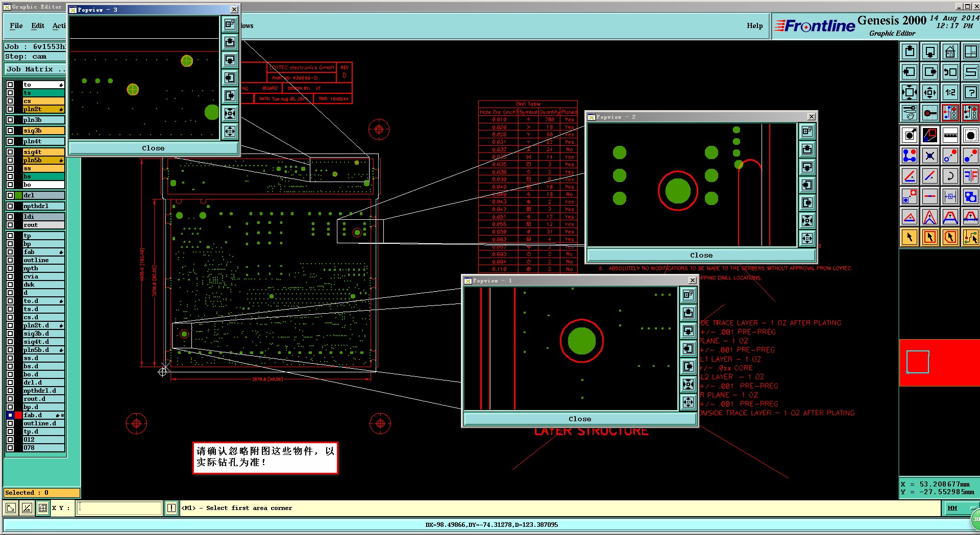The image size is (980, 535).
Task: Select the cvia layer row
Action: tap(43, 276)
